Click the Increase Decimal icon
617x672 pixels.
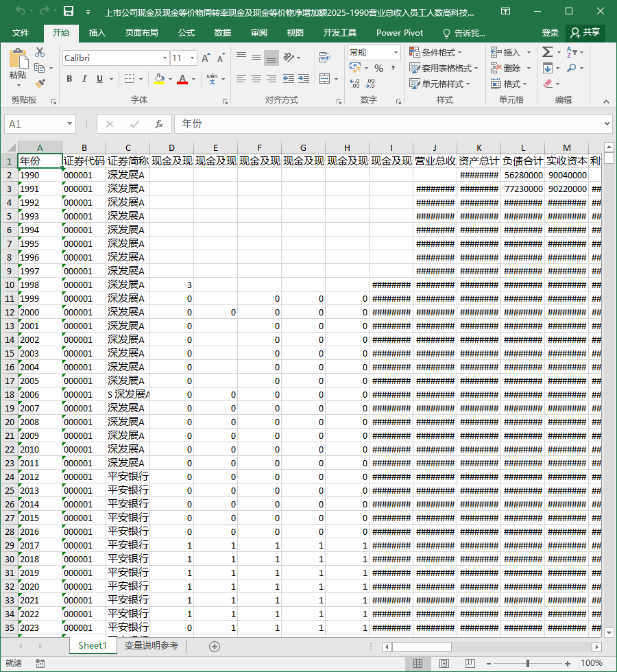[355, 83]
